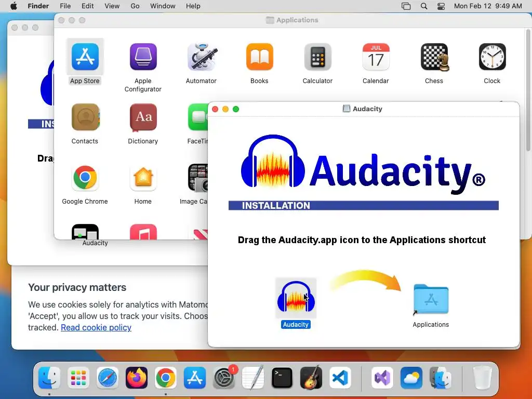Open Control Center in menu bar

pos(441,6)
